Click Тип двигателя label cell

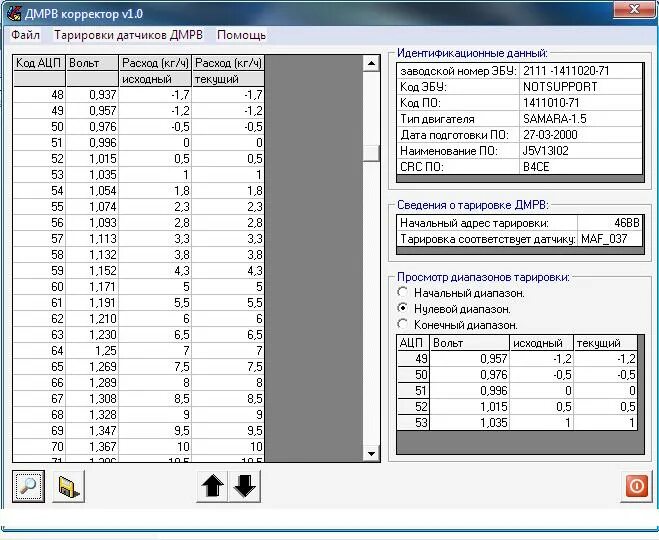click(458, 119)
